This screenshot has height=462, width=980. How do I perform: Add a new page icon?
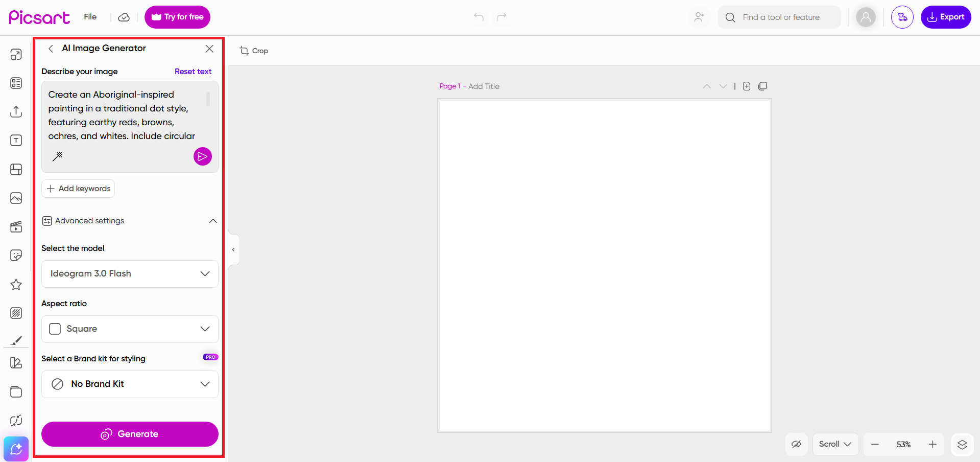click(747, 86)
